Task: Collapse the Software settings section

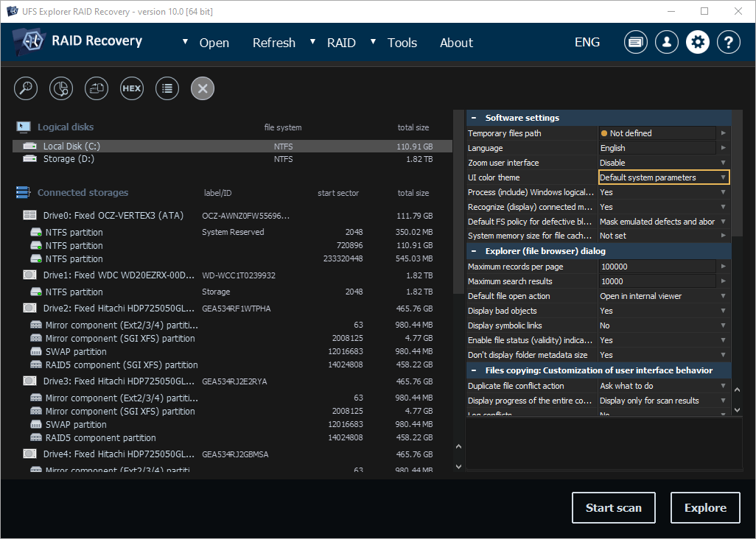Action: tap(474, 118)
